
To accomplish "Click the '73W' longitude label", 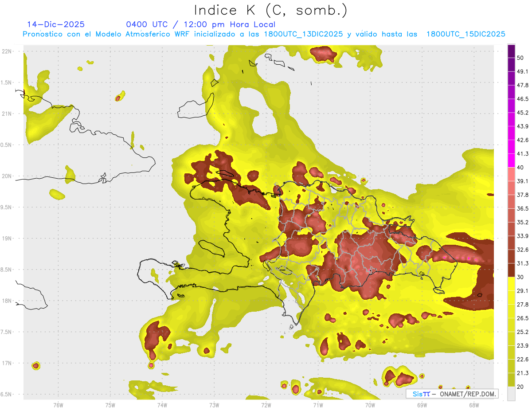I will tap(214, 405).
